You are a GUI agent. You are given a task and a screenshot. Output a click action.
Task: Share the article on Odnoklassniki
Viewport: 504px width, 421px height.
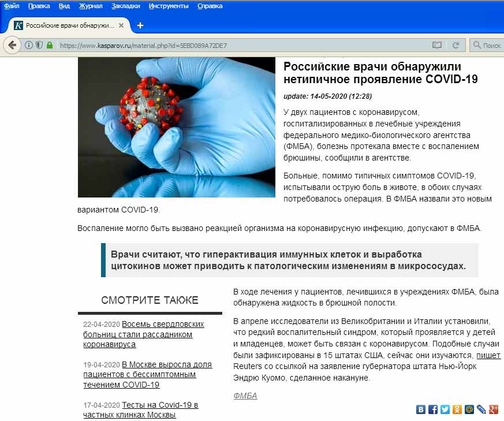coord(457,409)
